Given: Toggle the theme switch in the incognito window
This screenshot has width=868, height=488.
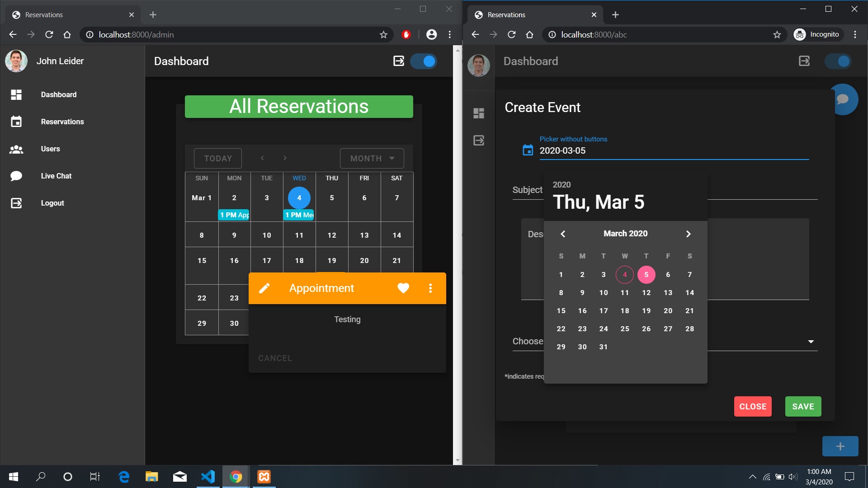Looking at the screenshot, I should point(839,61).
